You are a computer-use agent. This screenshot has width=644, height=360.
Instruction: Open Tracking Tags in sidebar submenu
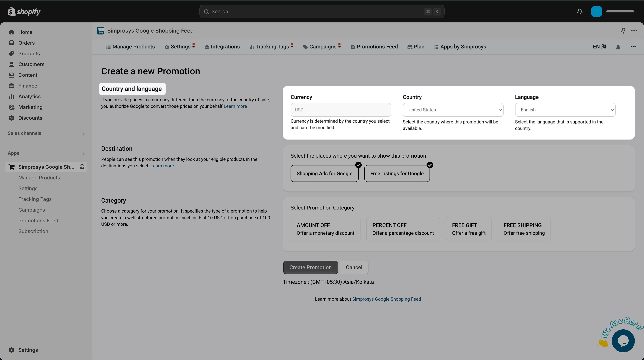tap(35, 199)
